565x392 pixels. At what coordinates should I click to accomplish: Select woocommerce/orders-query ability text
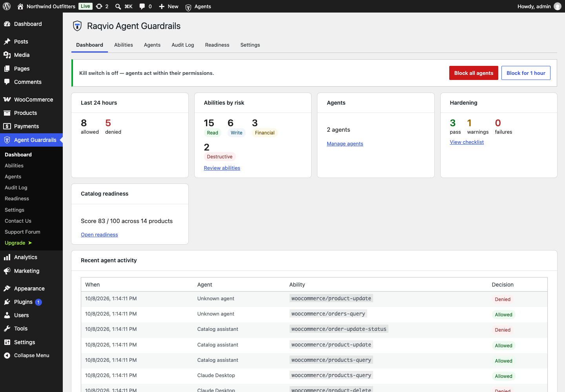(x=328, y=314)
